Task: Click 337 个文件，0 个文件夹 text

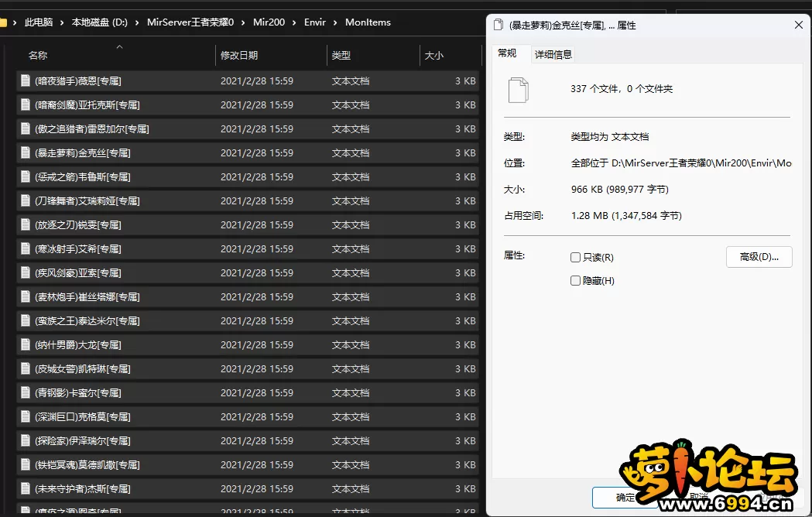Action: coord(622,88)
